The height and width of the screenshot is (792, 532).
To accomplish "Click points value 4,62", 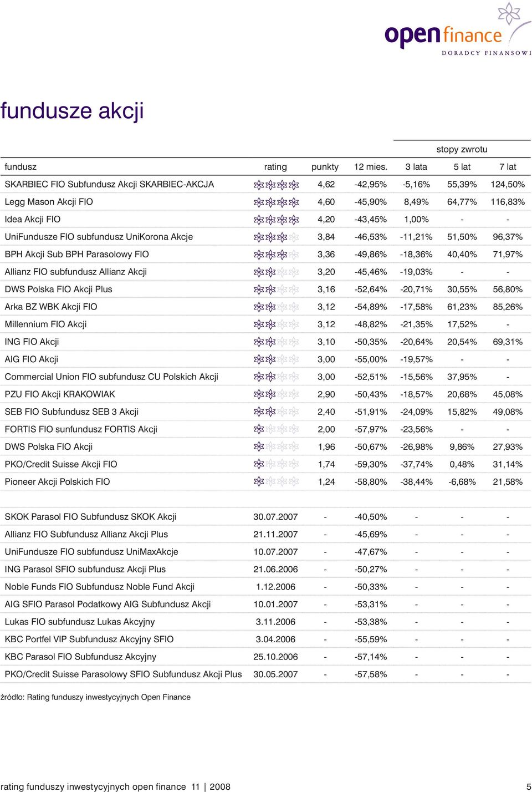I will coord(326,184).
